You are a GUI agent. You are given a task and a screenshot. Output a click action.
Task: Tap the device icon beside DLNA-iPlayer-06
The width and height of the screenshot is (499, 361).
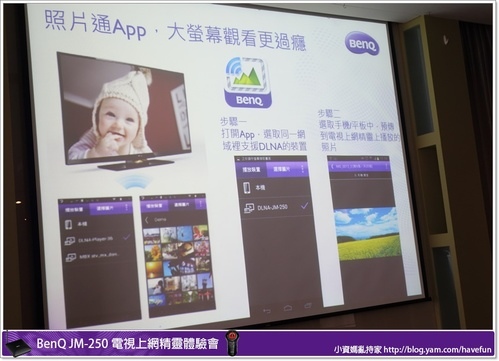pos(69,241)
